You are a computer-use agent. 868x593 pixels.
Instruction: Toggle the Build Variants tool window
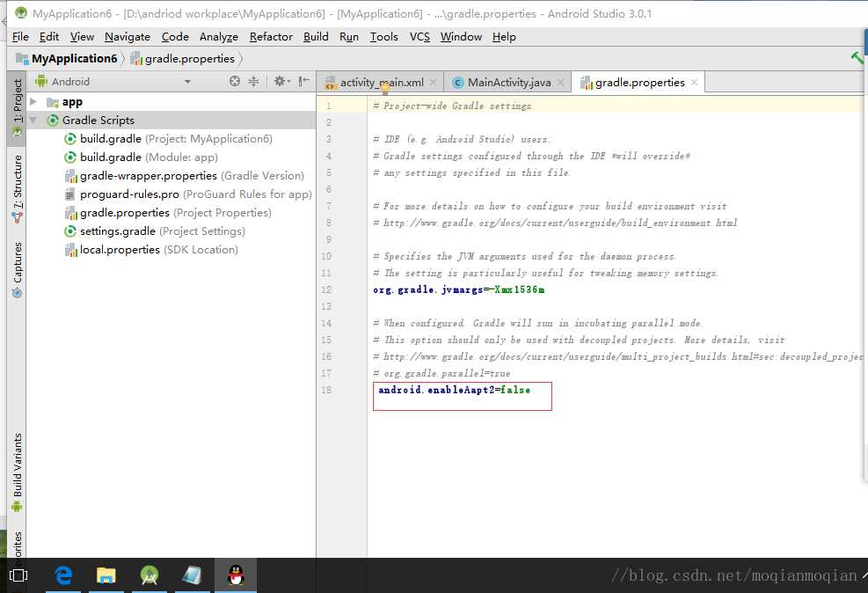[x=18, y=472]
